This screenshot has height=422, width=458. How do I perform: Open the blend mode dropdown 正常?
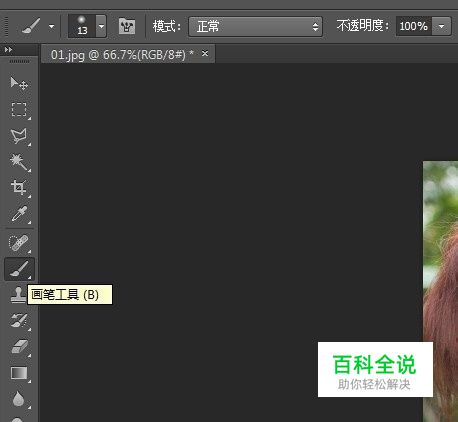255,26
